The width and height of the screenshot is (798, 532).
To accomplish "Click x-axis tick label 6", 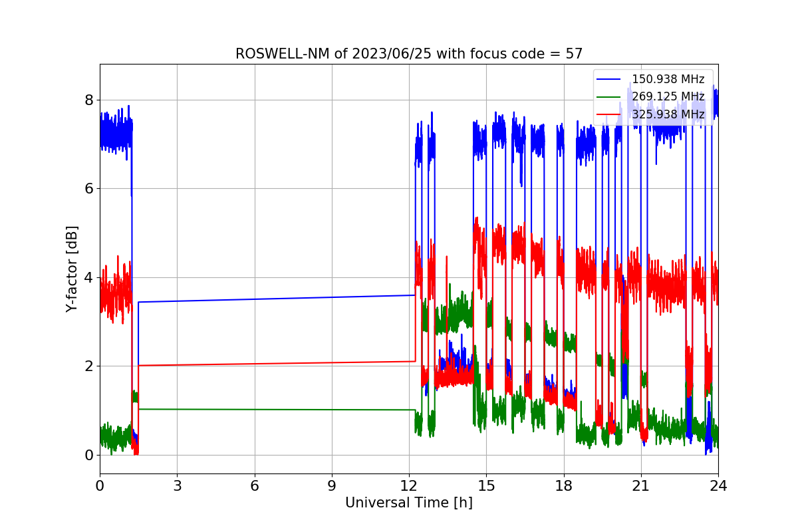I will click(x=254, y=485).
